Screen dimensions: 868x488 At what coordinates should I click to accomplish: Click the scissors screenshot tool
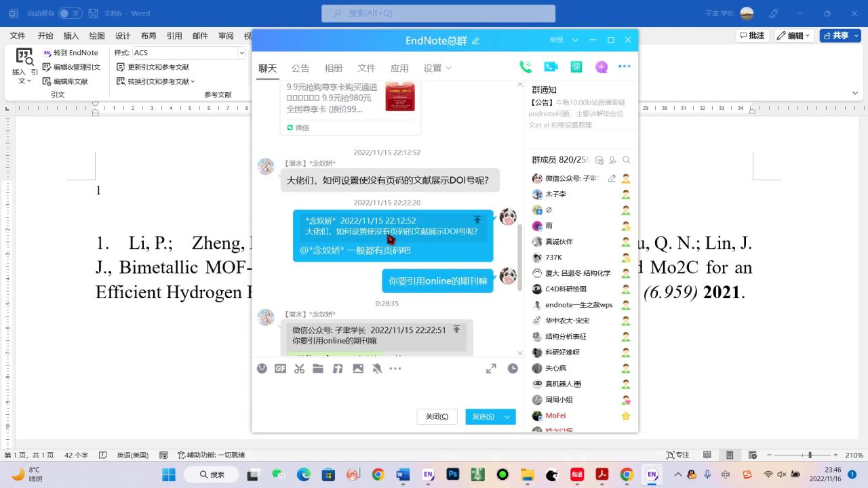tap(299, 369)
